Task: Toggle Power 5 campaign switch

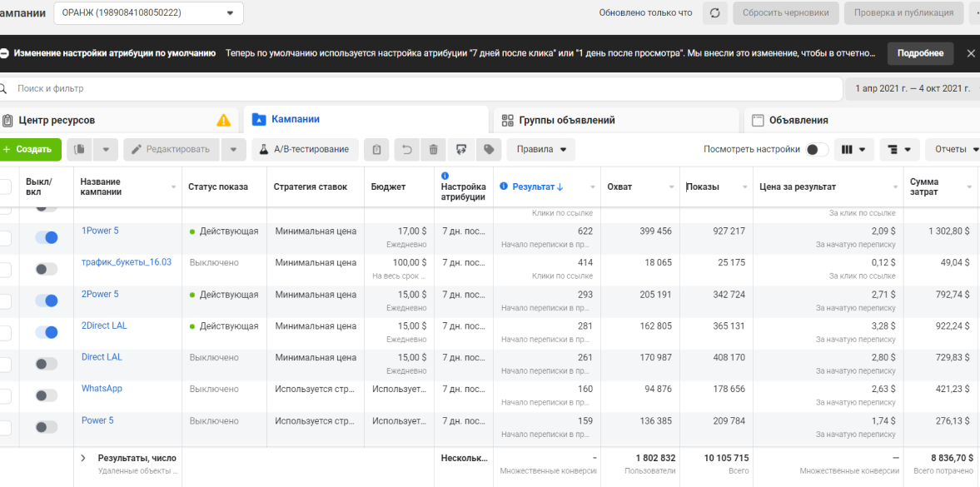Action: tap(47, 427)
